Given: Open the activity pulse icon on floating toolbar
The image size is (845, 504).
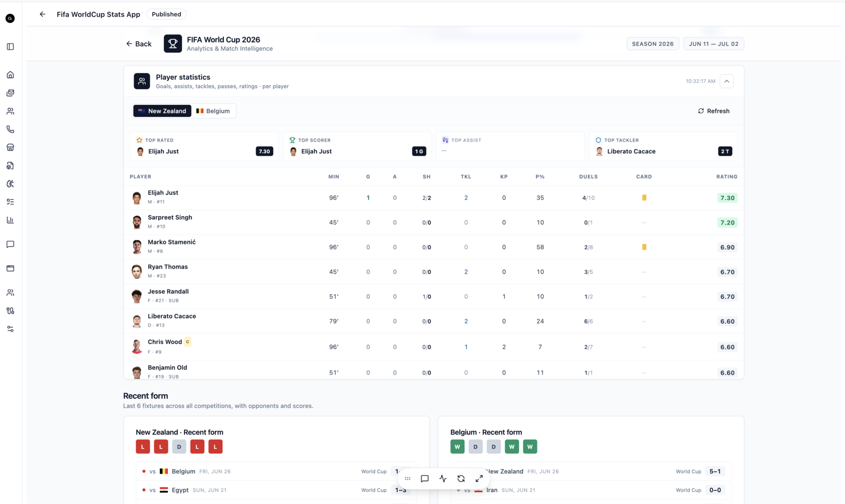Looking at the screenshot, I should [x=443, y=478].
